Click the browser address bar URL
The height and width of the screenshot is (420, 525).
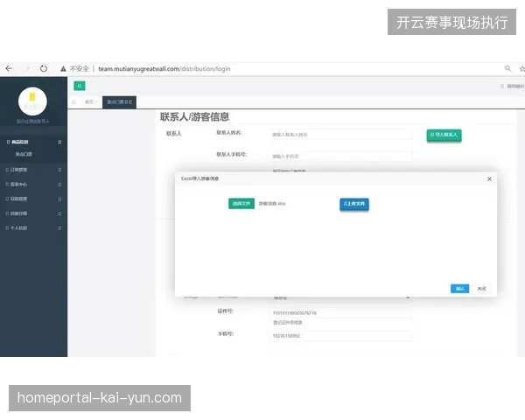(164, 69)
